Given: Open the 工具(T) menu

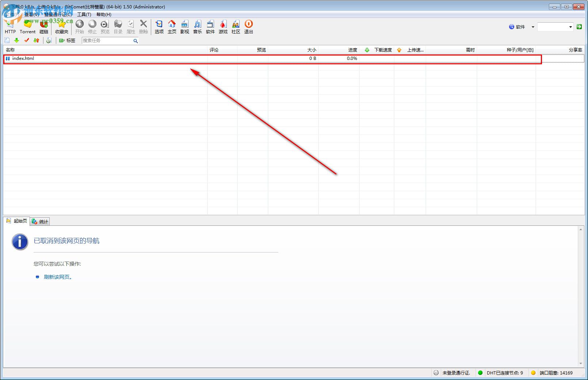Looking at the screenshot, I should [84, 15].
